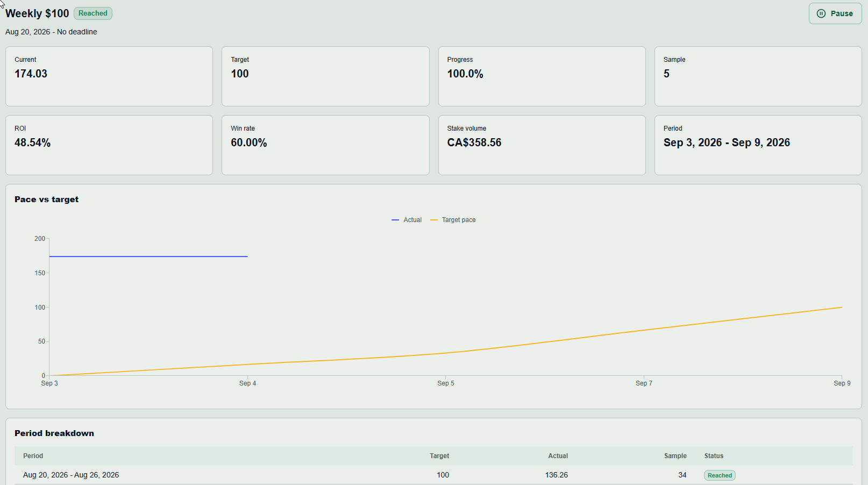868x485 pixels.
Task: Click Aug 20, 2026 - No deadline text
Action: [51, 32]
